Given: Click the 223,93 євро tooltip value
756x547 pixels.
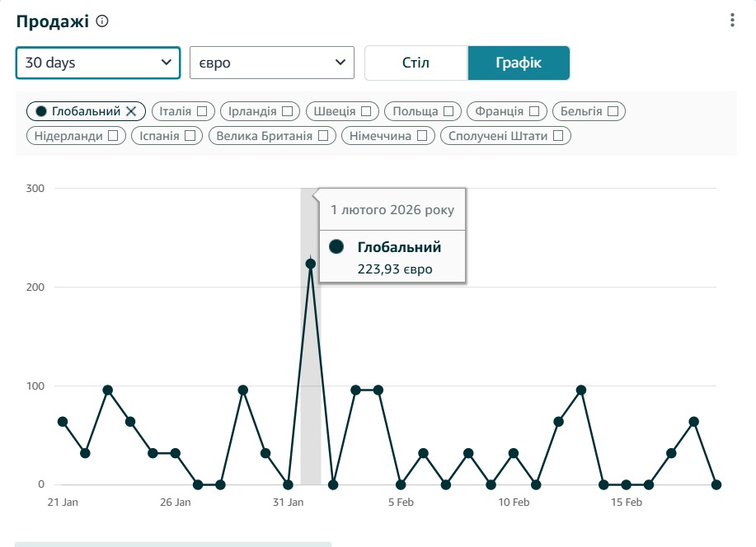Looking at the screenshot, I should [395, 269].
